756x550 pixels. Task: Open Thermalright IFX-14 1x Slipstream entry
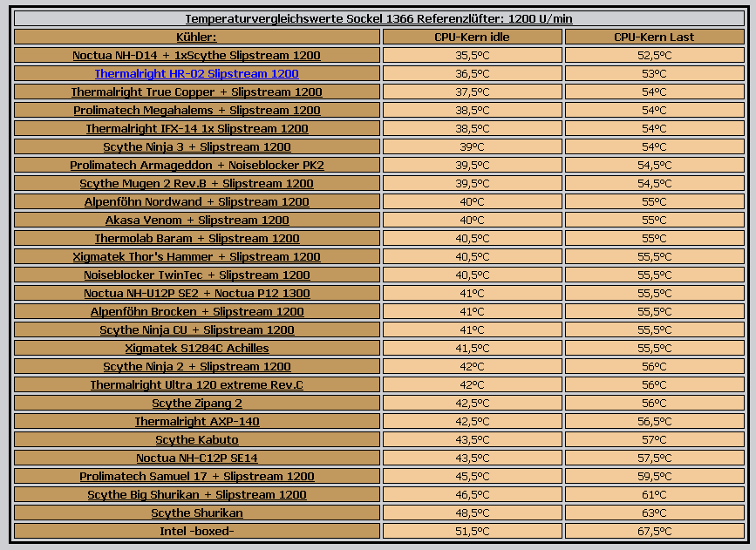coord(196,128)
